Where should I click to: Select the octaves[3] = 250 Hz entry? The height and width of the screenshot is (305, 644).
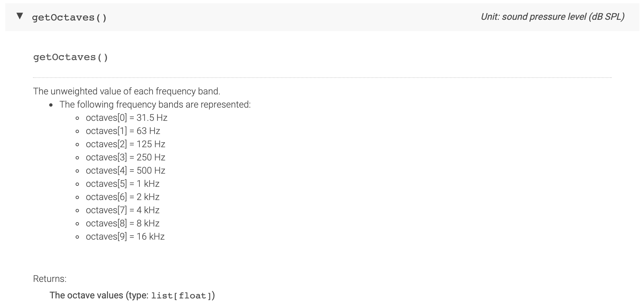point(125,157)
